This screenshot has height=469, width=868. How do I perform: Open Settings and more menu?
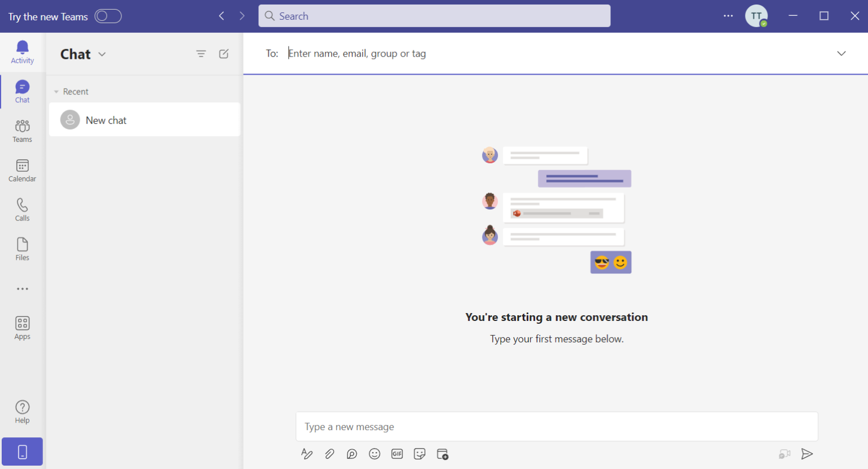[x=728, y=16]
